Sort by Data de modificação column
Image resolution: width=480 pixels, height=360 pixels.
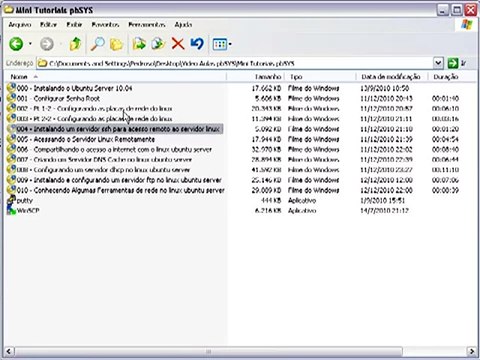392,77
